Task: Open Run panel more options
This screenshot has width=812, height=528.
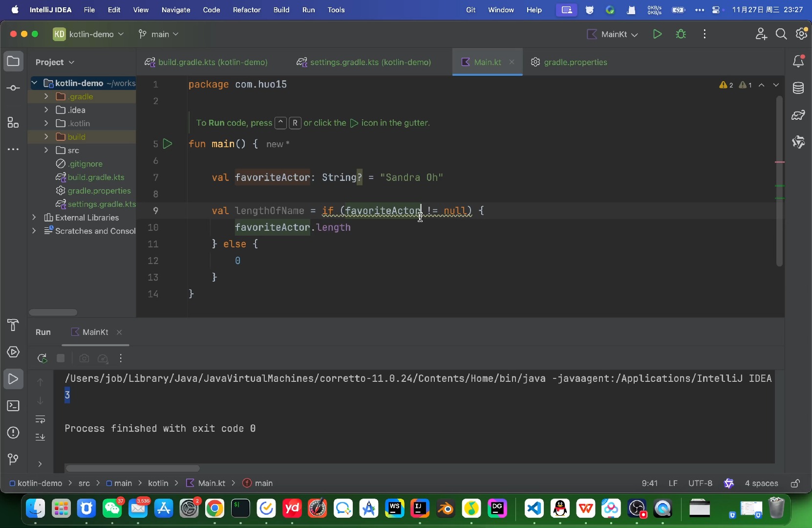Action: (121, 358)
